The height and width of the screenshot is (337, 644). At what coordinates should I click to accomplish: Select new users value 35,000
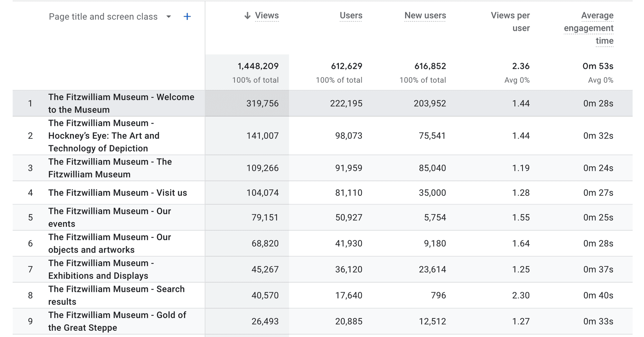(432, 192)
